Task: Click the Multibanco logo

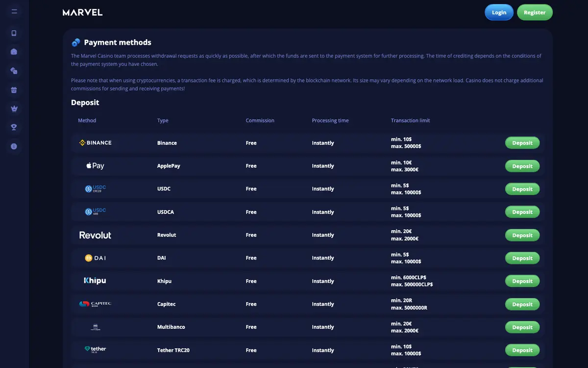Action: [x=96, y=327]
